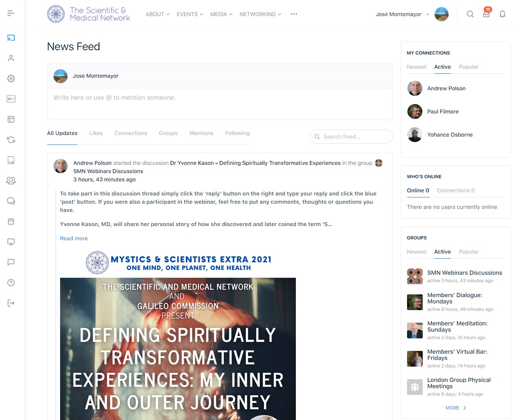The width and height of the screenshot is (519, 420).
Task: Toggle the hamburger sidebar menu icon
Action: point(11,13)
